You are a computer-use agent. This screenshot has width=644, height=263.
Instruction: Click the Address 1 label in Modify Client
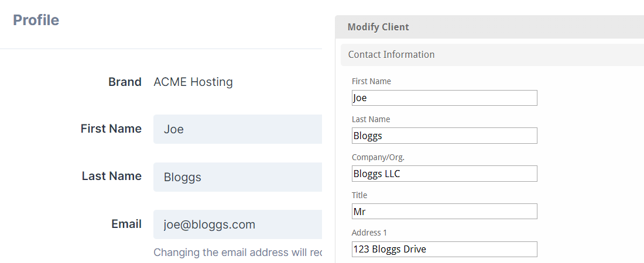click(x=369, y=233)
